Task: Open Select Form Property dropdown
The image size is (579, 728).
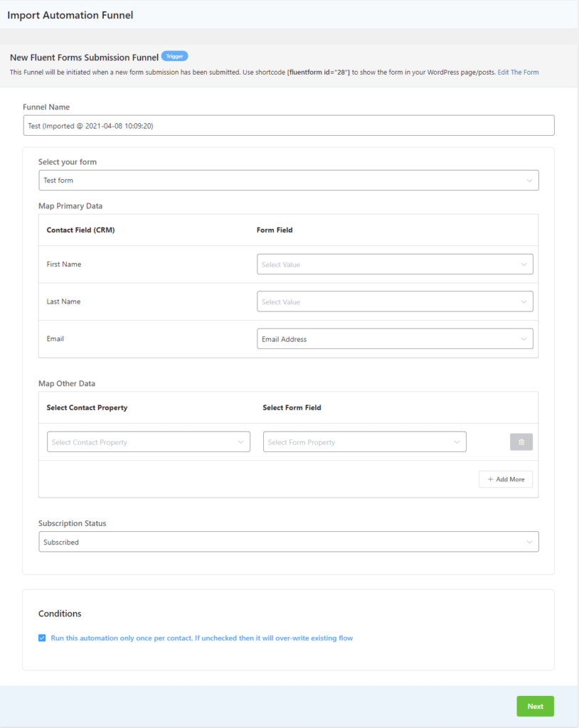Action: [365, 442]
